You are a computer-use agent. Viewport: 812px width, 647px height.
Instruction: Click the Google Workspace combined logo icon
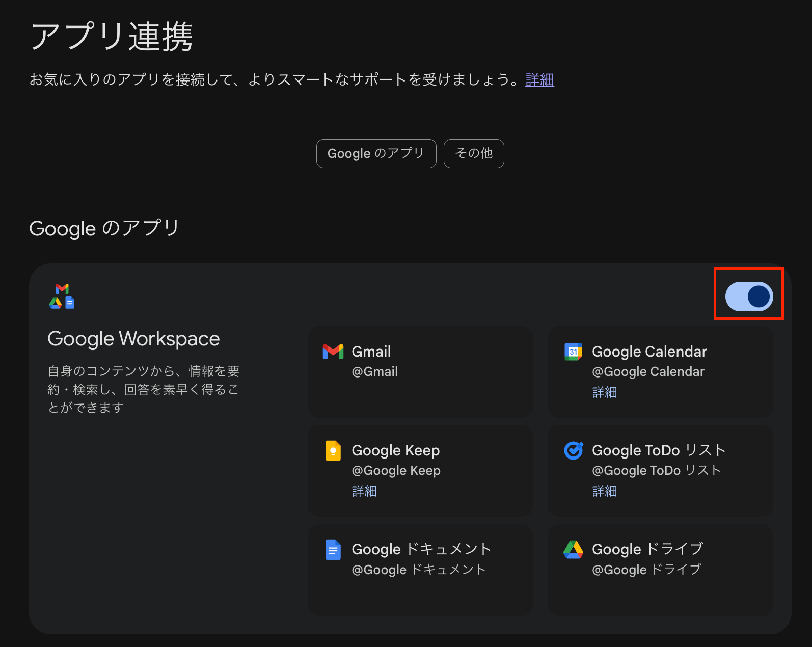pyautogui.click(x=62, y=296)
